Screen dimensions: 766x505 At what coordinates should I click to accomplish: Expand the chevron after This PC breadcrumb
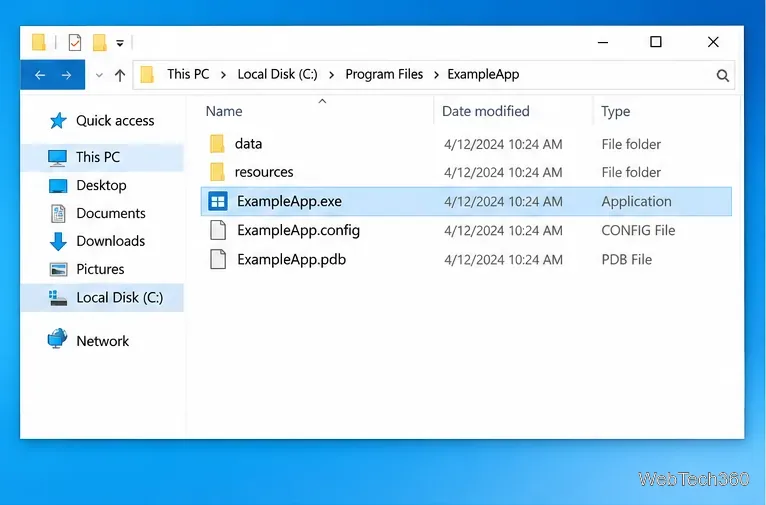click(223, 75)
